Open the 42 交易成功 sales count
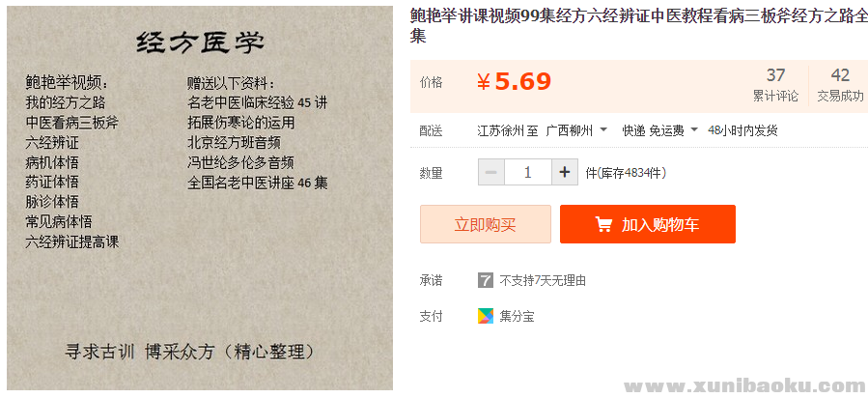 pos(840,85)
